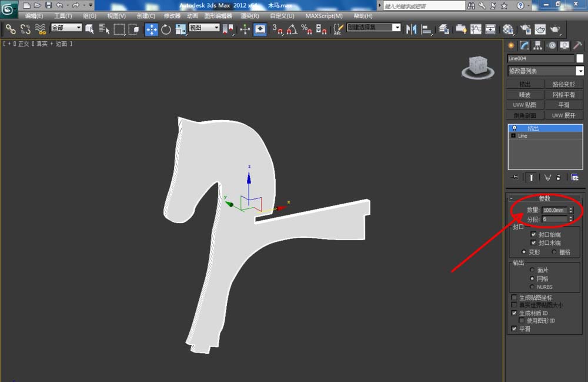Select the Unlink Selection tool
588x382 pixels.
[25, 29]
